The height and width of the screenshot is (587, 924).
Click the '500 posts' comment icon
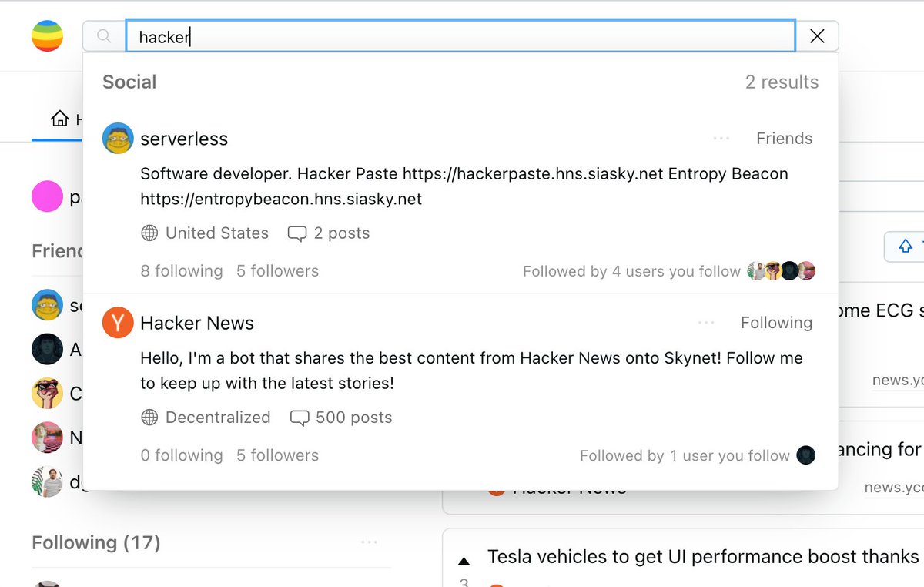pos(299,418)
